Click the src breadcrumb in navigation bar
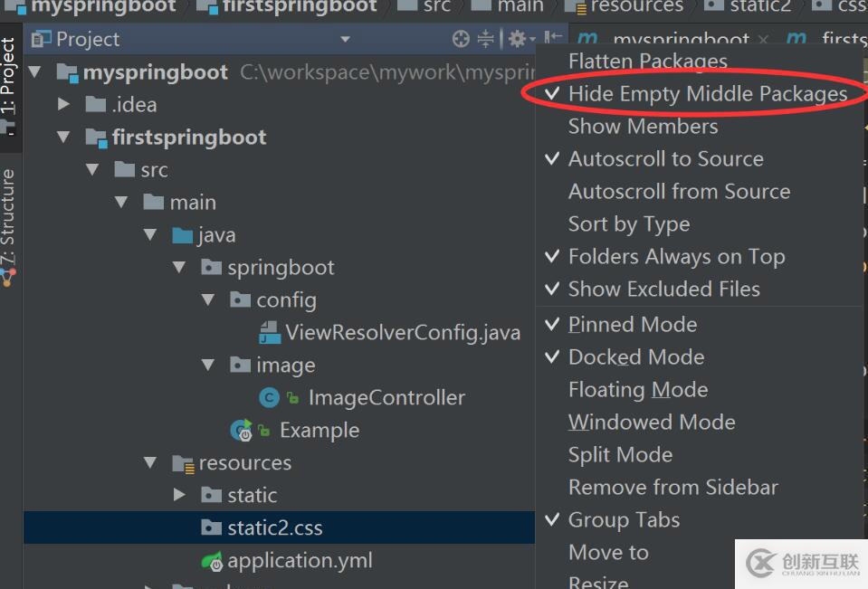This screenshot has width=868, height=589. click(x=435, y=6)
